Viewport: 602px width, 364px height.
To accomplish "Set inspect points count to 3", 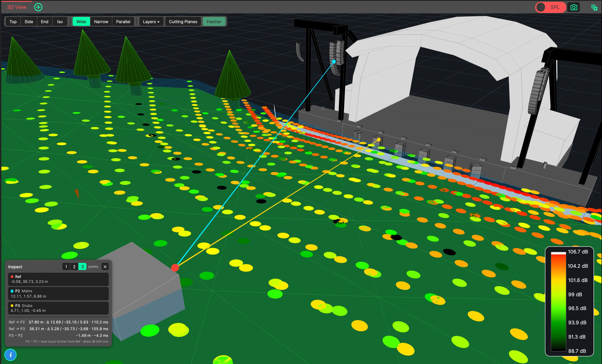I will click(x=82, y=266).
